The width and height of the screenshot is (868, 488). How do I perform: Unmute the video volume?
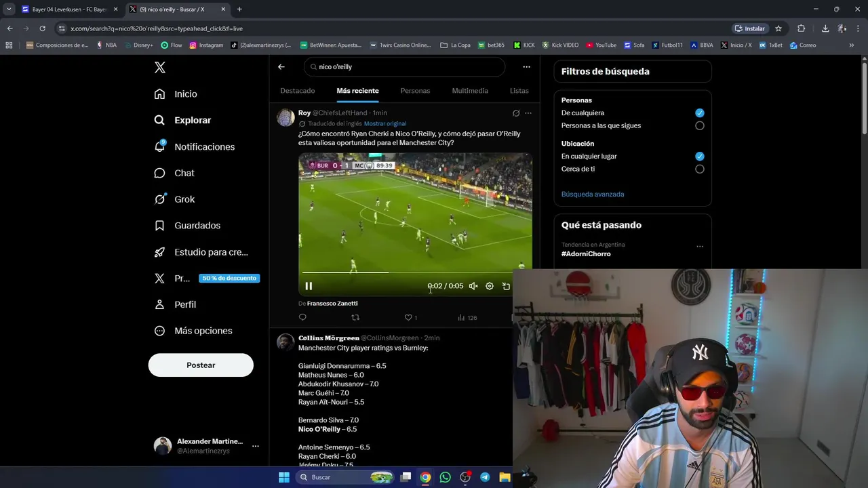(x=473, y=286)
